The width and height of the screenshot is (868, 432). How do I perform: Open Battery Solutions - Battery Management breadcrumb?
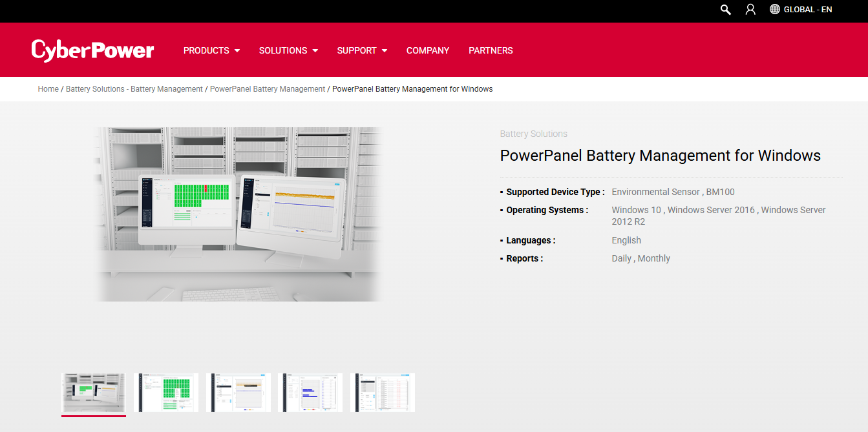click(x=134, y=89)
